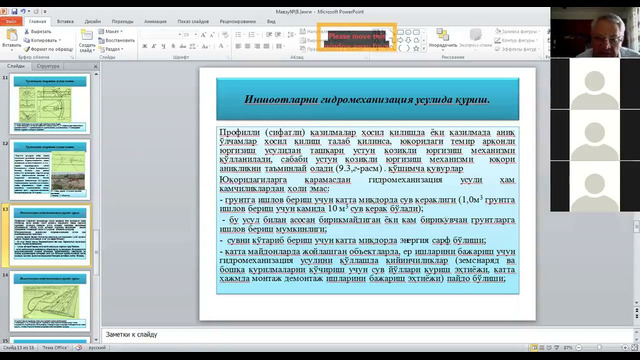Click the slide title text box
Image resolution: width=640 pixels, height=360 pixels.
pos(367,99)
